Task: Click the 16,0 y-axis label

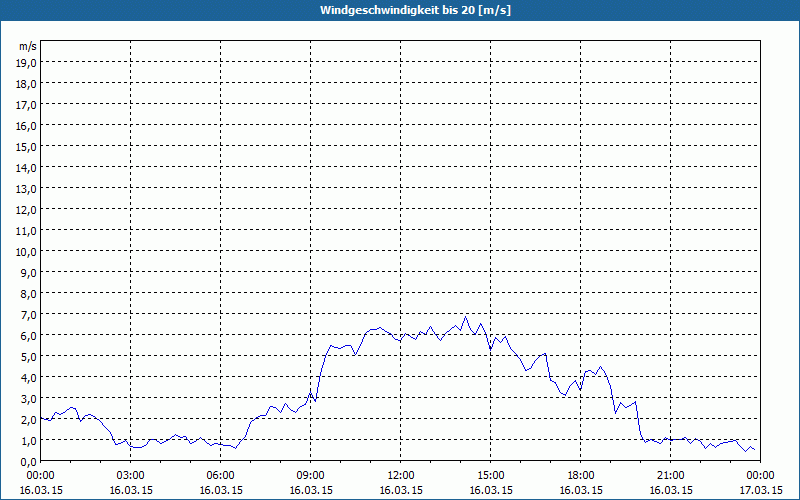Action: [26, 126]
